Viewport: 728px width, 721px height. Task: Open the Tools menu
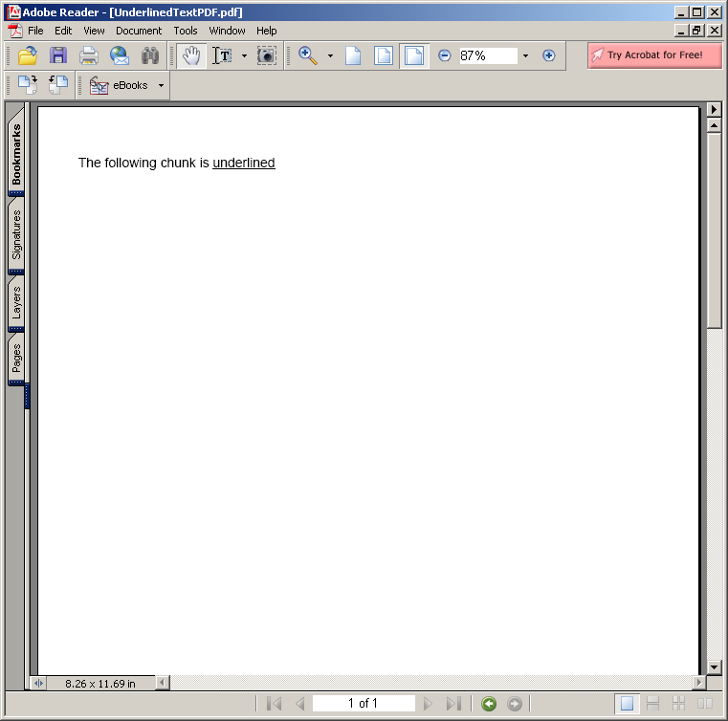(x=186, y=32)
